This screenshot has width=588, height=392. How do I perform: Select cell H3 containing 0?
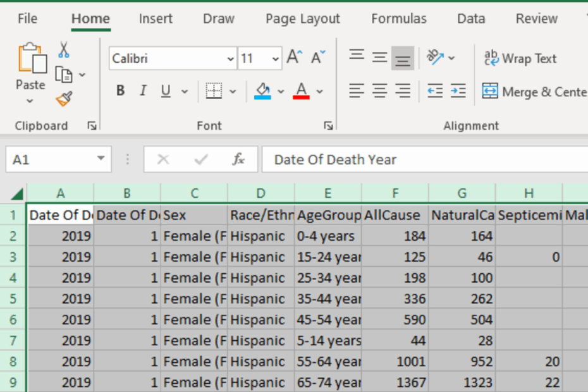[x=529, y=257]
